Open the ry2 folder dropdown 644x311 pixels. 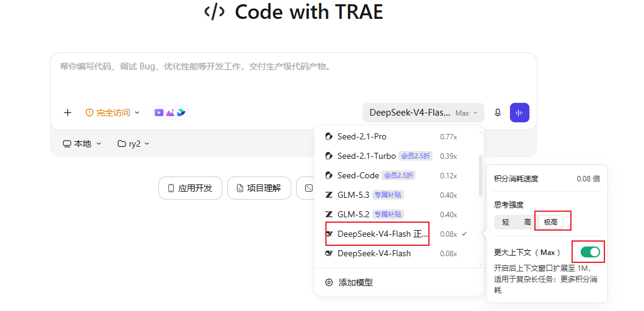[133, 144]
